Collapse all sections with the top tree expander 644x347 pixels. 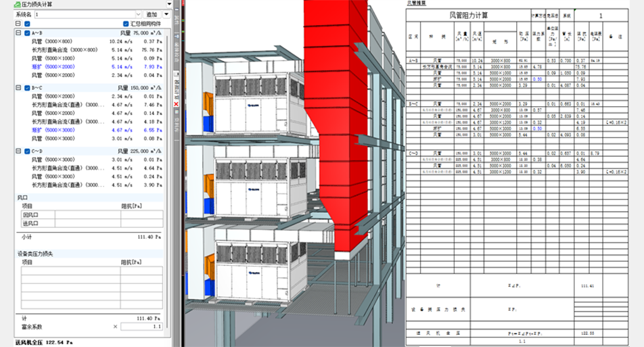(18, 24)
